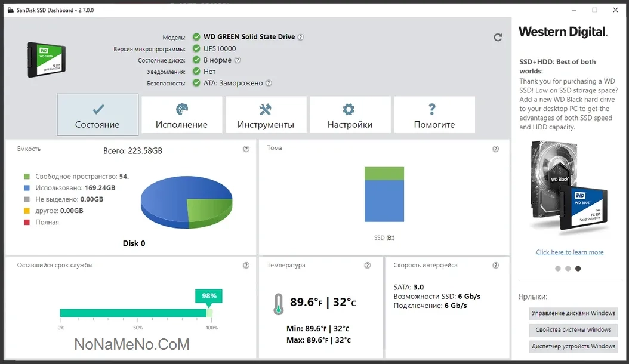Click help icon next to WD GREEN model name
The width and height of the screenshot is (629, 364).
point(301,37)
